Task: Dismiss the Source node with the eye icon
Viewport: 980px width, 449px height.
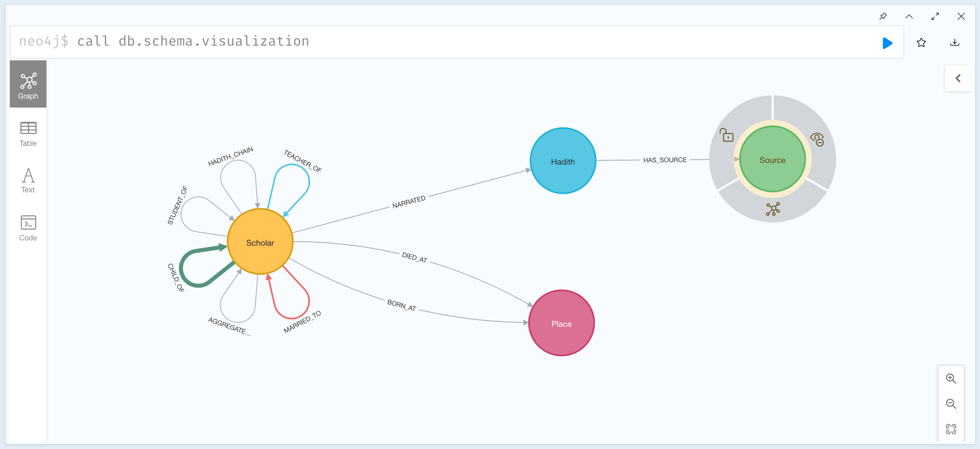Action: coord(817,139)
